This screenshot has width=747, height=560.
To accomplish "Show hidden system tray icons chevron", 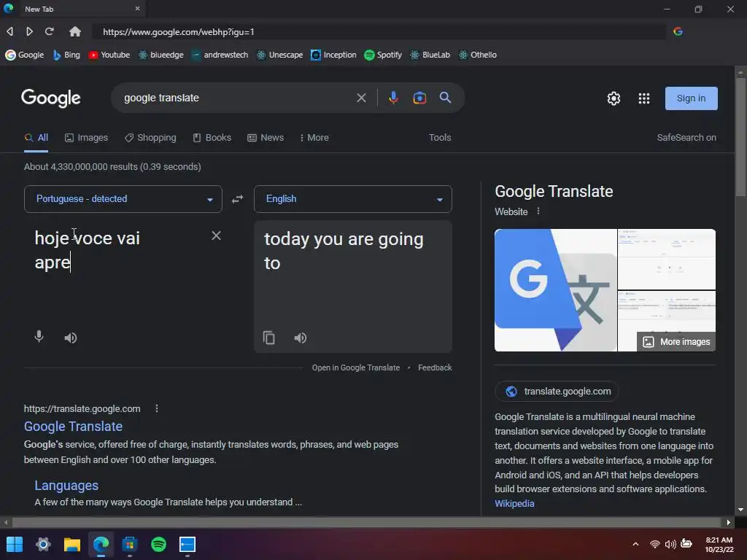I will click(635, 544).
